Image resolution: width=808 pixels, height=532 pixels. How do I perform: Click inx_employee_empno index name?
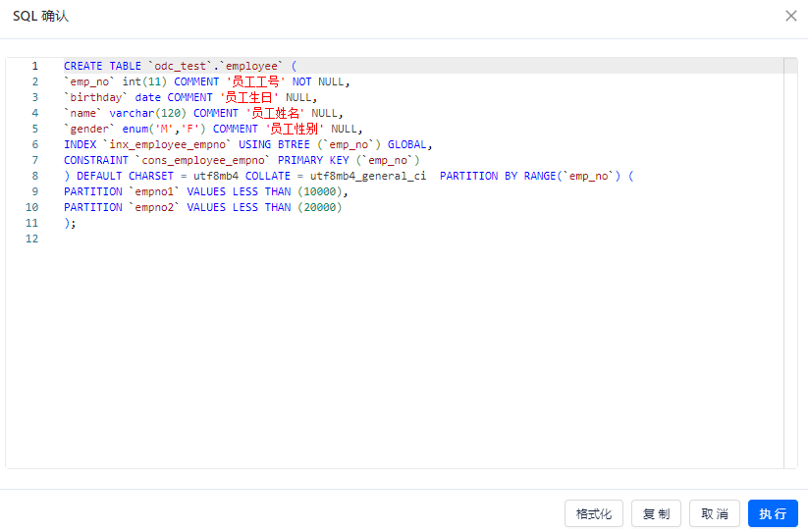click(x=167, y=144)
